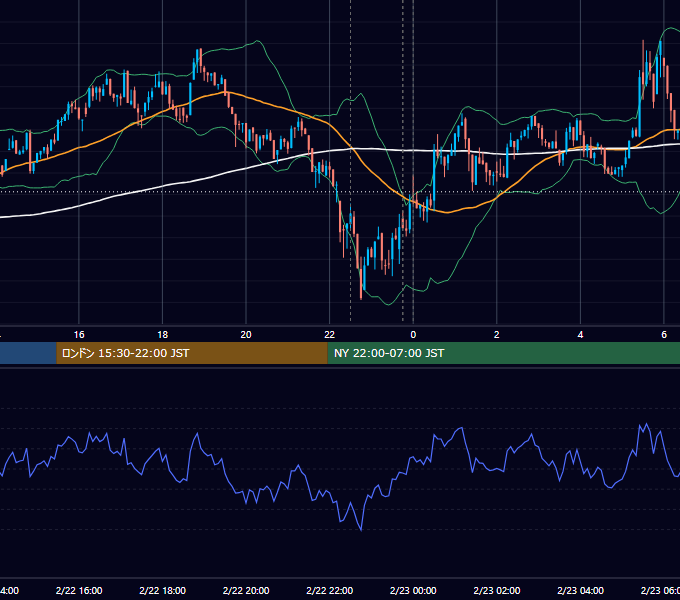
Task: Click the 2/23 00:00 time label
Action: click(x=413, y=590)
